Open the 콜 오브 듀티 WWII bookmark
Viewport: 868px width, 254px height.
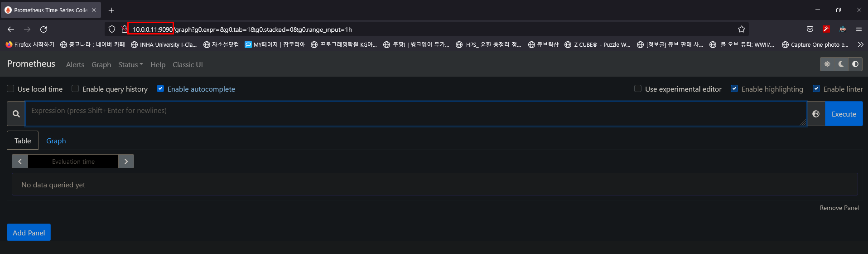pos(742,44)
